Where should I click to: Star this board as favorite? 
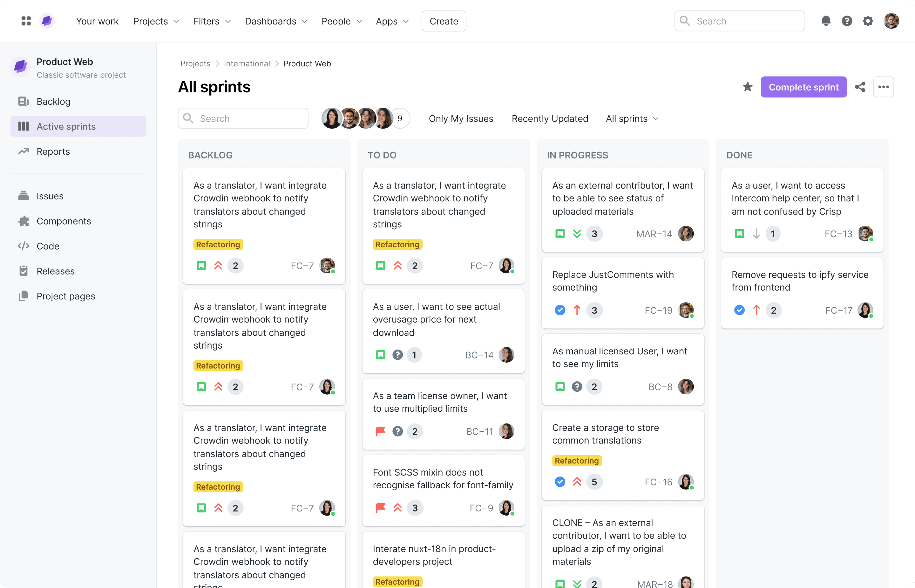[747, 87]
